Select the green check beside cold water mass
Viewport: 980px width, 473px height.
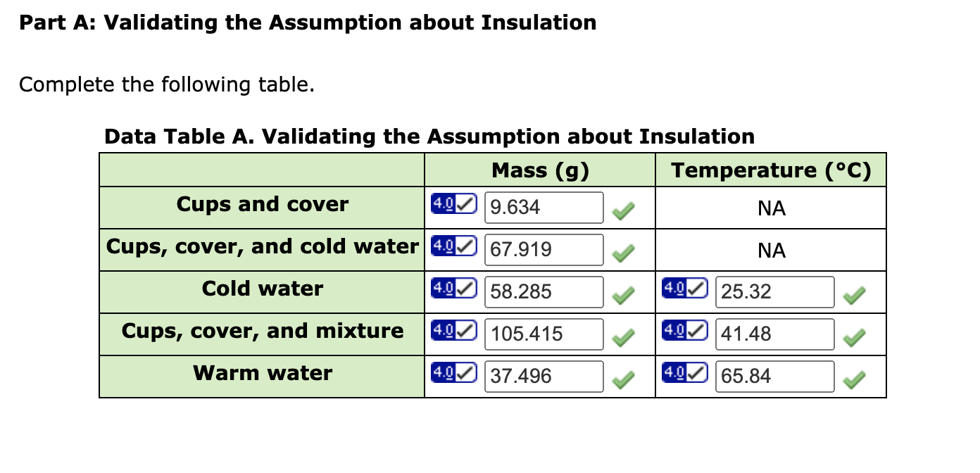click(x=623, y=296)
